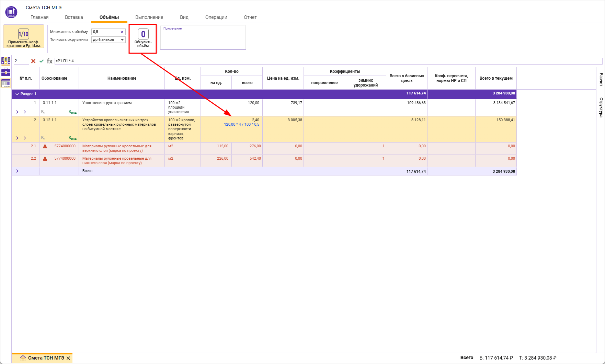Open the Структура side panel
605x364 pixels.
601,107
